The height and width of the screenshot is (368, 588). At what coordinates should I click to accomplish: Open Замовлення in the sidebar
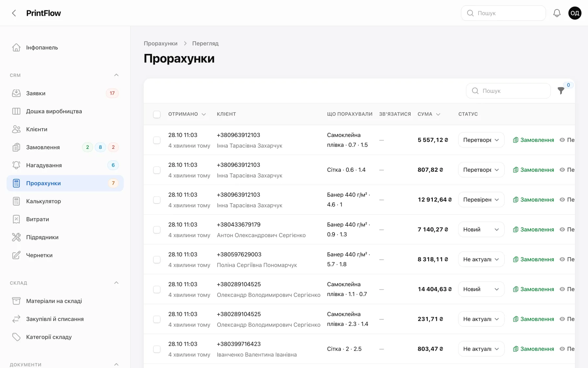(65, 147)
